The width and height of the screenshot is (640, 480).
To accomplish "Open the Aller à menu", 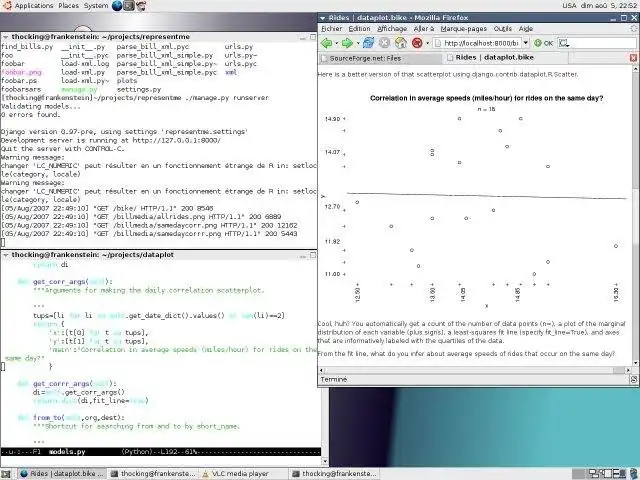I will click(x=424, y=29).
